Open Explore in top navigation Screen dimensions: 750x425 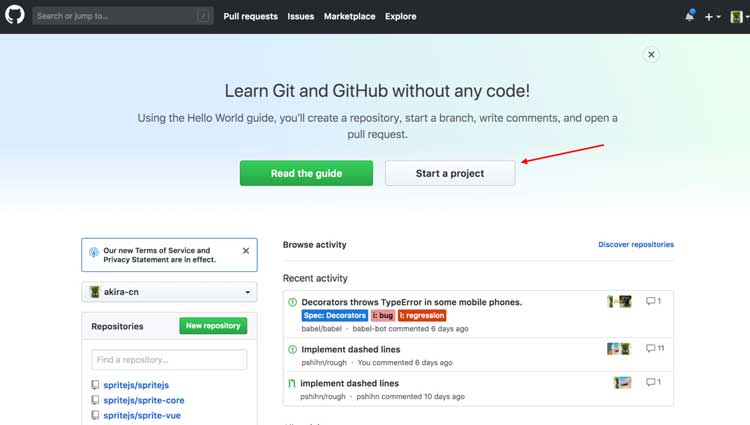click(400, 16)
